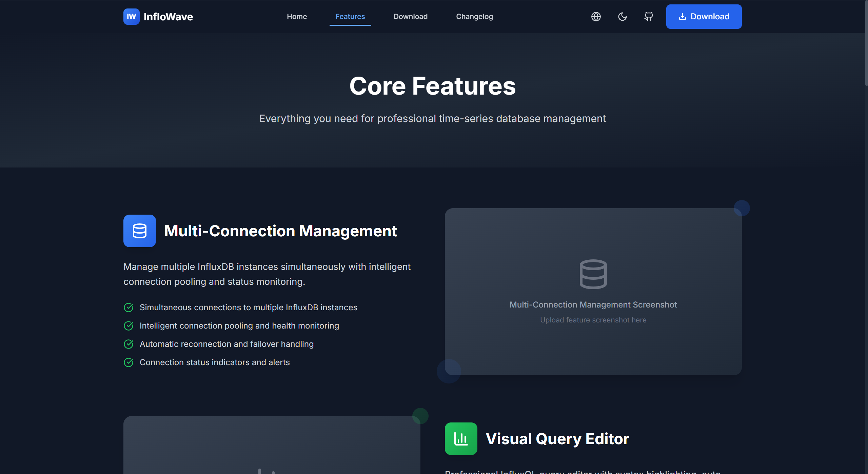Toggle dark mode moon icon
Viewport: 868px width, 474px height.
click(622, 17)
